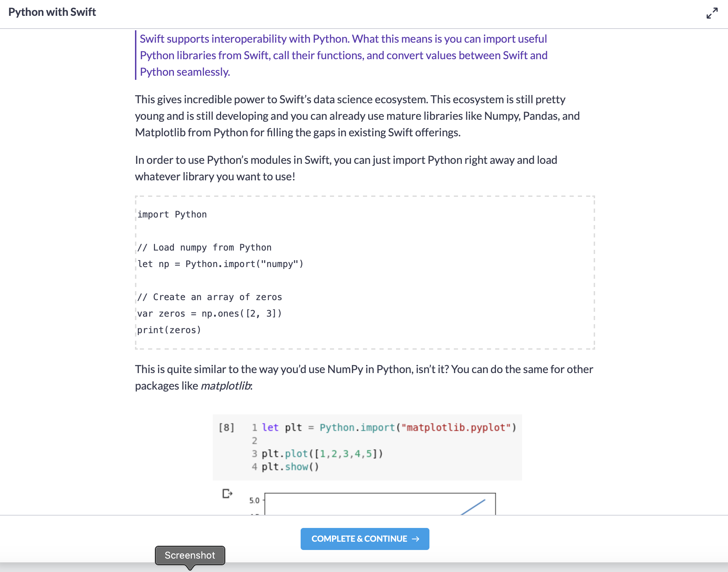Click the Screenshot label
Image resolution: width=728 pixels, height=572 pixels.
point(190,555)
